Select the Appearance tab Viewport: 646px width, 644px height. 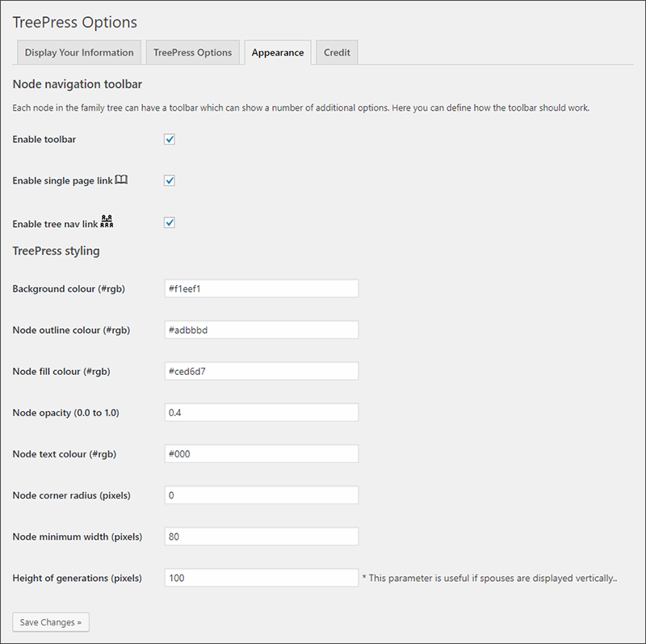point(278,53)
